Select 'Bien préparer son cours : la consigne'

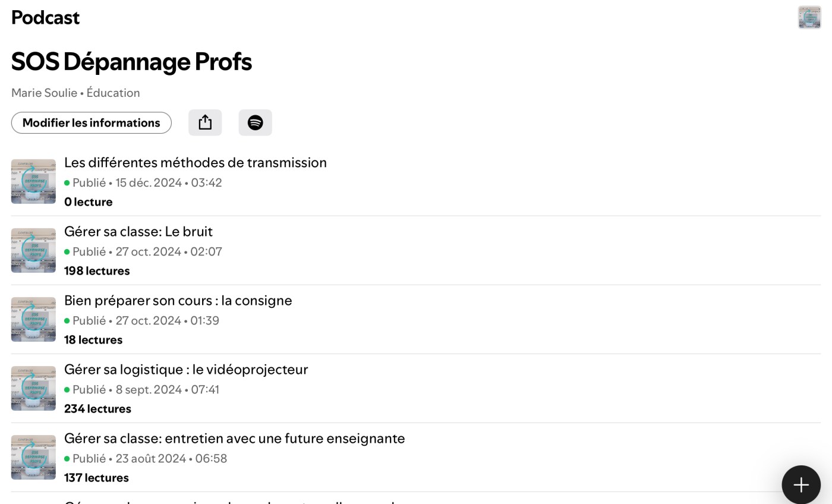pos(178,300)
